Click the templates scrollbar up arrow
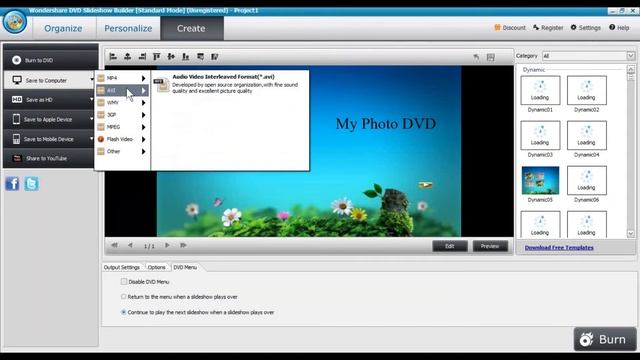The height and width of the screenshot is (360, 640). [x=631, y=69]
